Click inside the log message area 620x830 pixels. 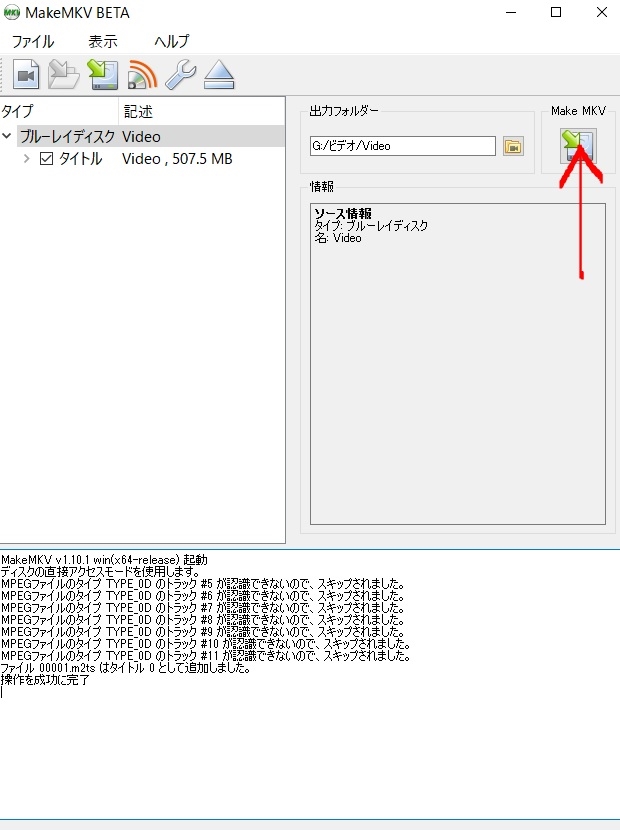click(x=310, y=684)
